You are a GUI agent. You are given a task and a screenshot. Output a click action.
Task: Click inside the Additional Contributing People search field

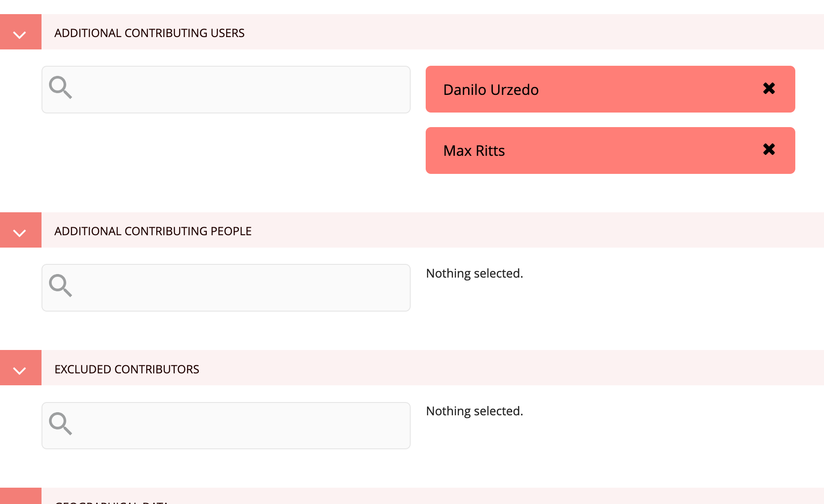[226, 287]
